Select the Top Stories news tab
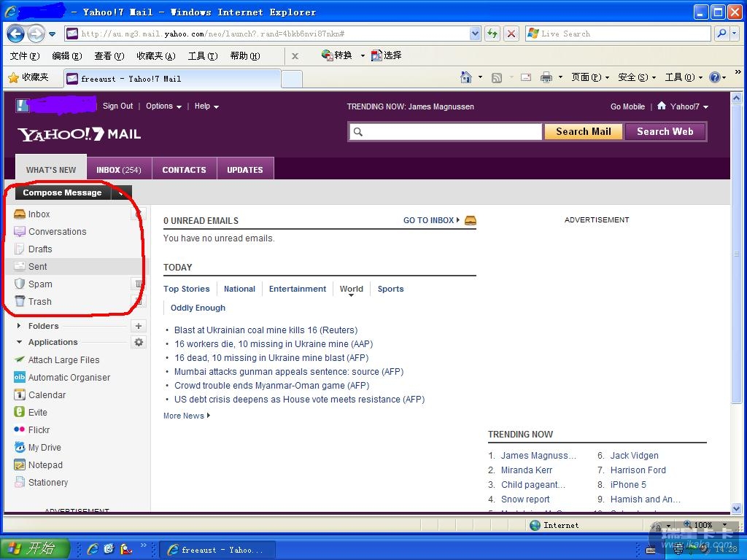Viewport: 747px width, 560px height. point(186,289)
